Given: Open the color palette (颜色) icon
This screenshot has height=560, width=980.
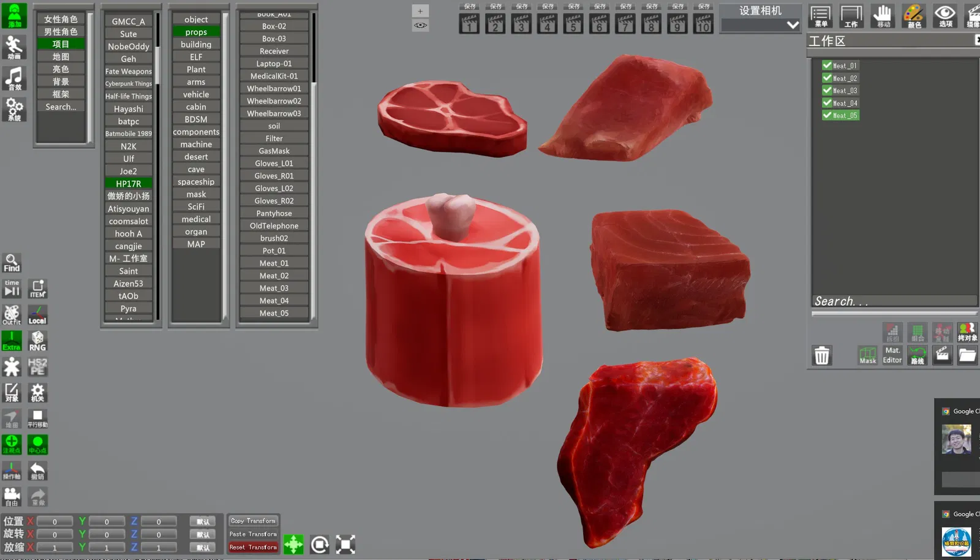Looking at the screenshot, I should pos(914,16).
